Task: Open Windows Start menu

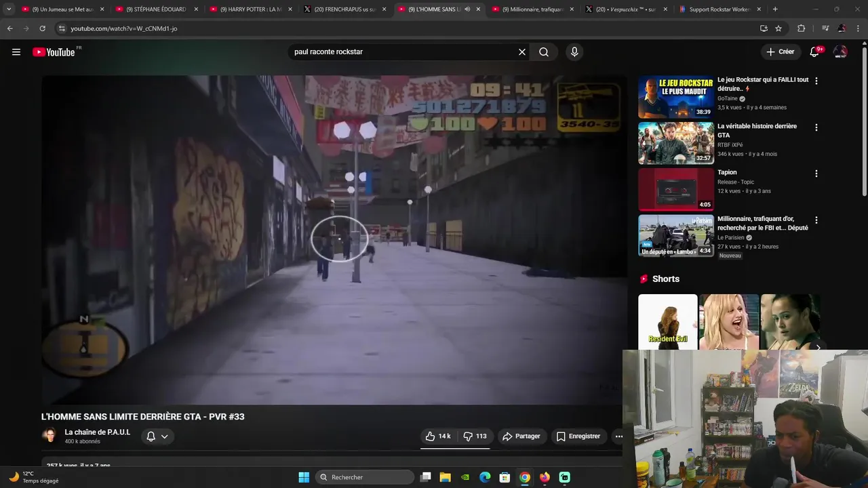Action: click(x=304, y=477)
